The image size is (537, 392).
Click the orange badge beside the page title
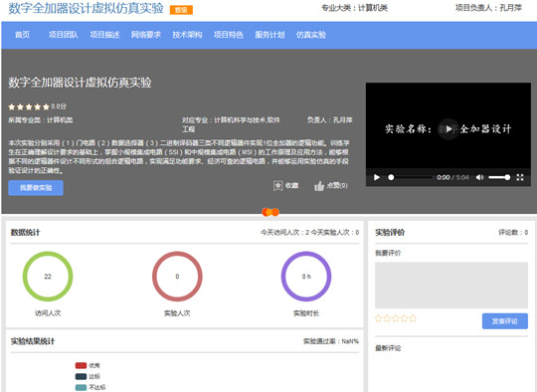click(181, 10)
